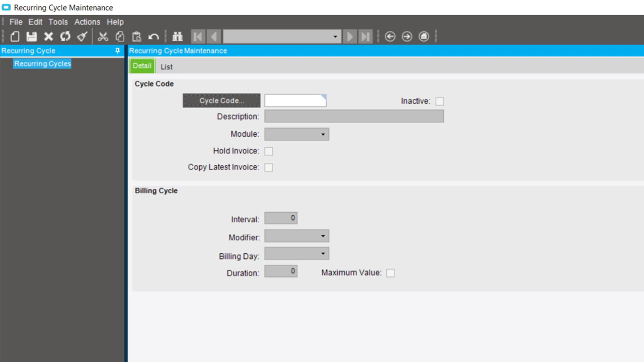The image size is (644, 362).
Task: Open the Actions menu
Action: 87,22
